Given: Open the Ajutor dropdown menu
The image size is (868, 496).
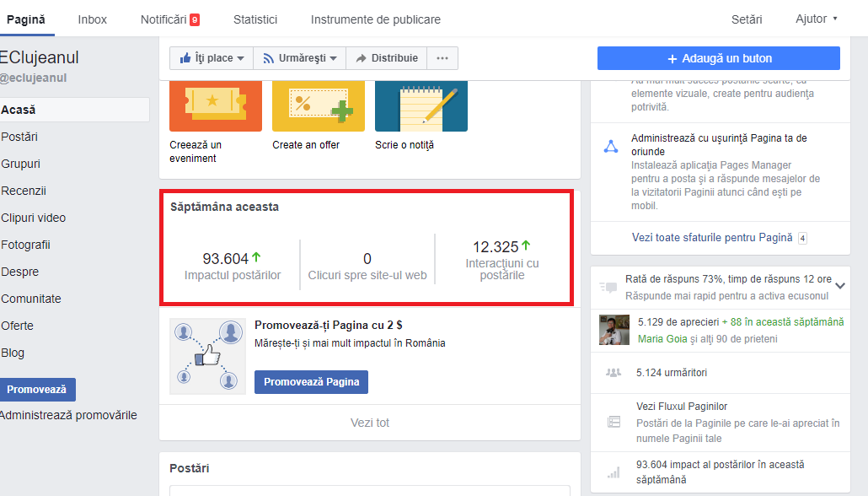Looking at the screenshot, I should [816, 19].
